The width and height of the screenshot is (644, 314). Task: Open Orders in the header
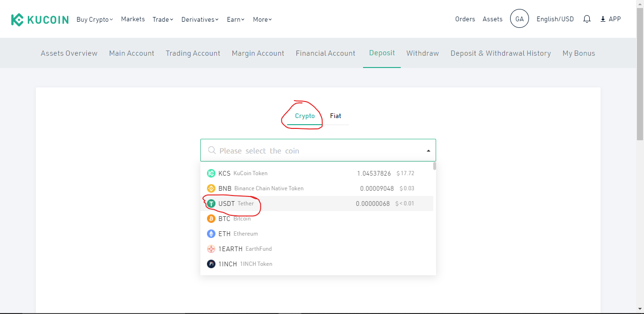465,19
